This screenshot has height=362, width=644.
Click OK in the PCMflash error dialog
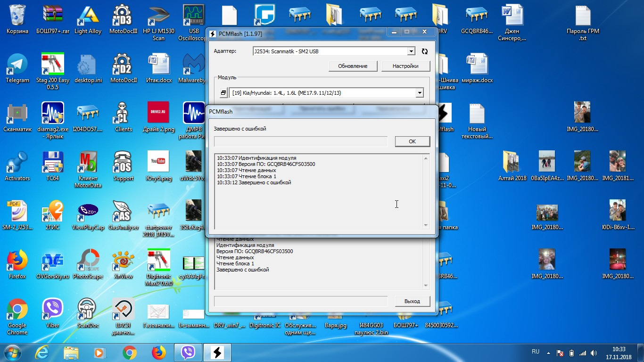click(412, 141)
